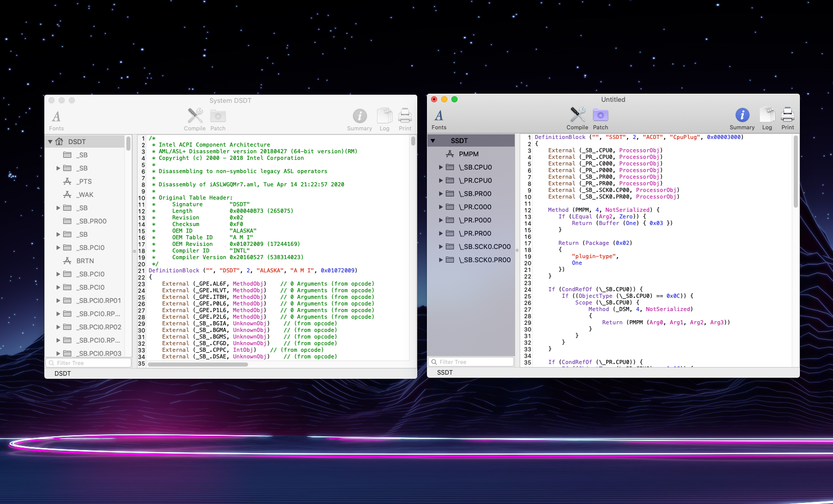Expand the _SB.PCI0.RP01 folder arrow
The image size is (833, 504).
pyautogui.click(x=59, y=301)
